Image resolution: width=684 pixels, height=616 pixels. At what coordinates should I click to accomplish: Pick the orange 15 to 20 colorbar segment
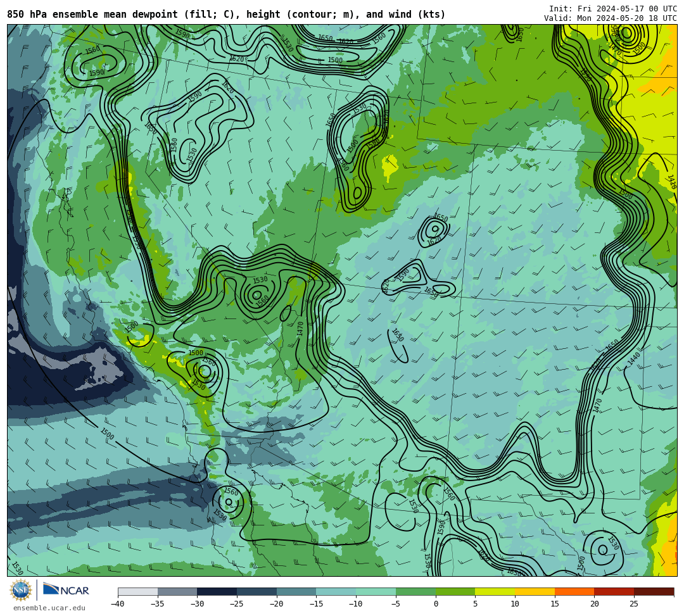(574, 591)
